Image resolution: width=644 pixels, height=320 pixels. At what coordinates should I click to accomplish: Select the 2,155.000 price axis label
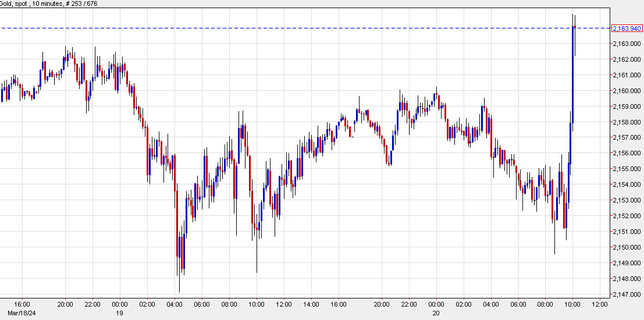tap(627, 169)
